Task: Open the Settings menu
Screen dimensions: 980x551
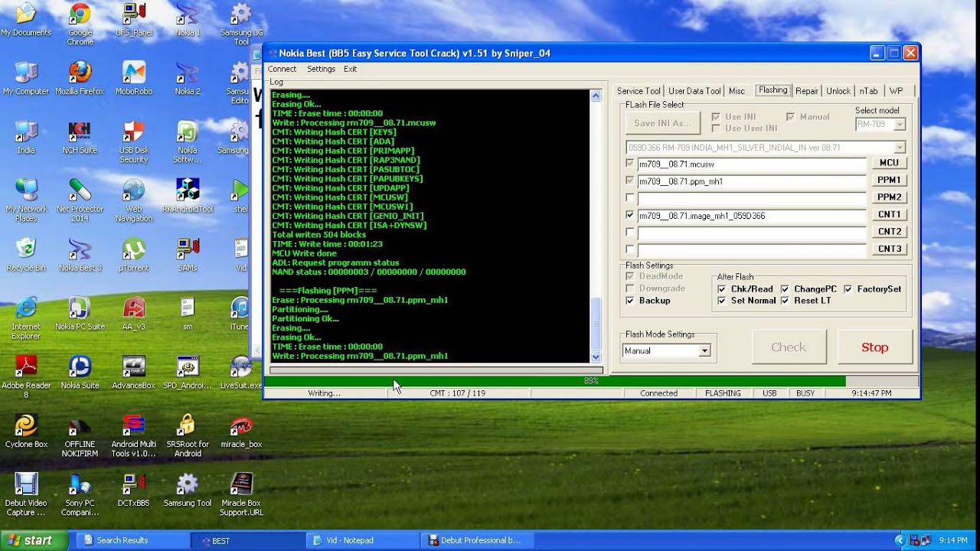Action: 321,69
